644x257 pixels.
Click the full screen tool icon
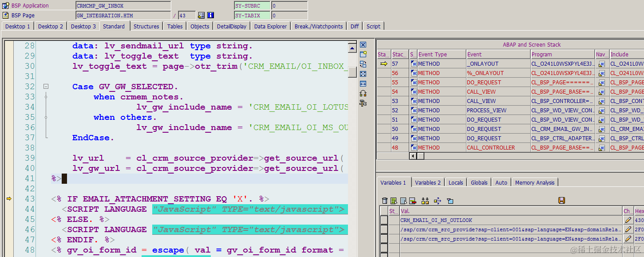tap(363, 74)
